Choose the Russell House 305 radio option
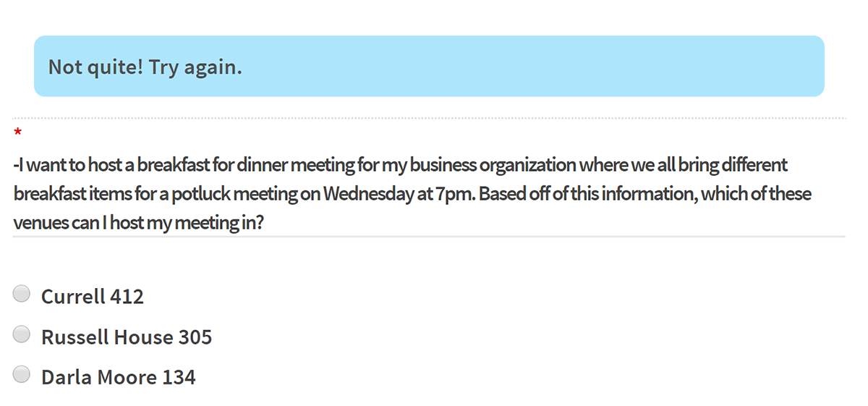Image resolution: width=868 pixels, height=406 pixels. click(x=22, y=334)
